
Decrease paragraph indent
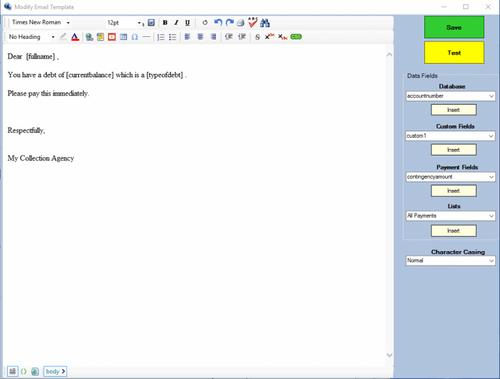pyautogui.click(x=229, y=37)
